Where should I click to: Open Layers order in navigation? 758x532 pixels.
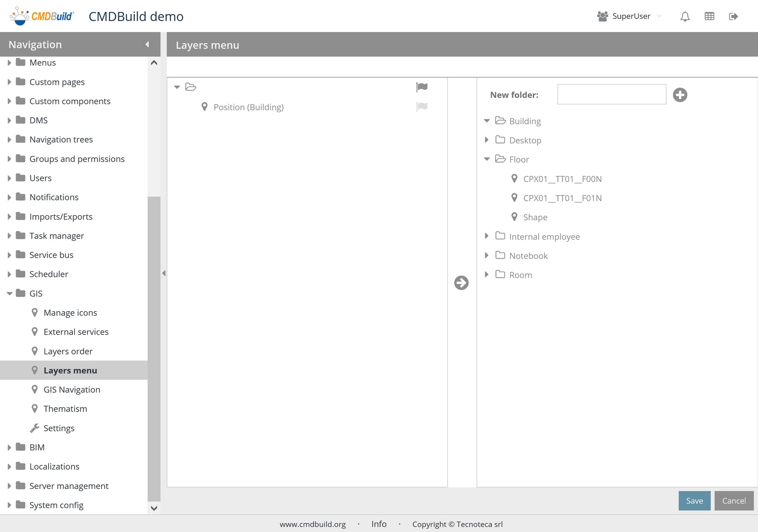[68, 351]
